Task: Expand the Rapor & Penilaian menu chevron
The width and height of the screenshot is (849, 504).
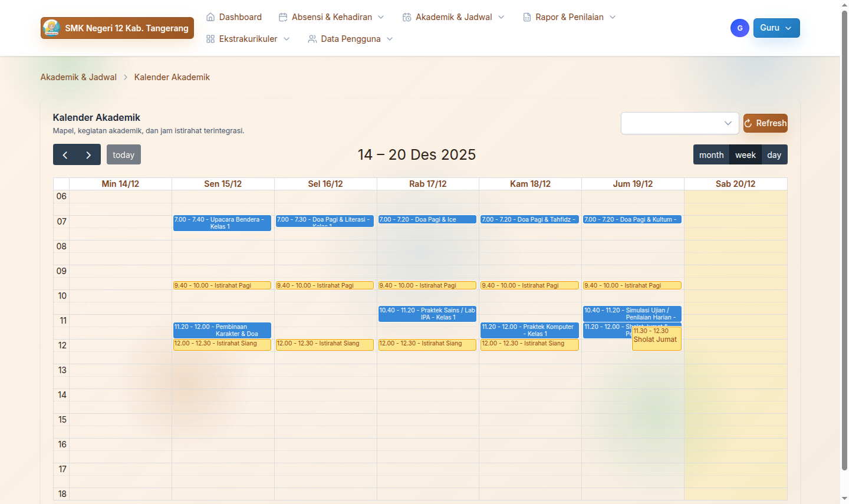Action: coord(613,17)
